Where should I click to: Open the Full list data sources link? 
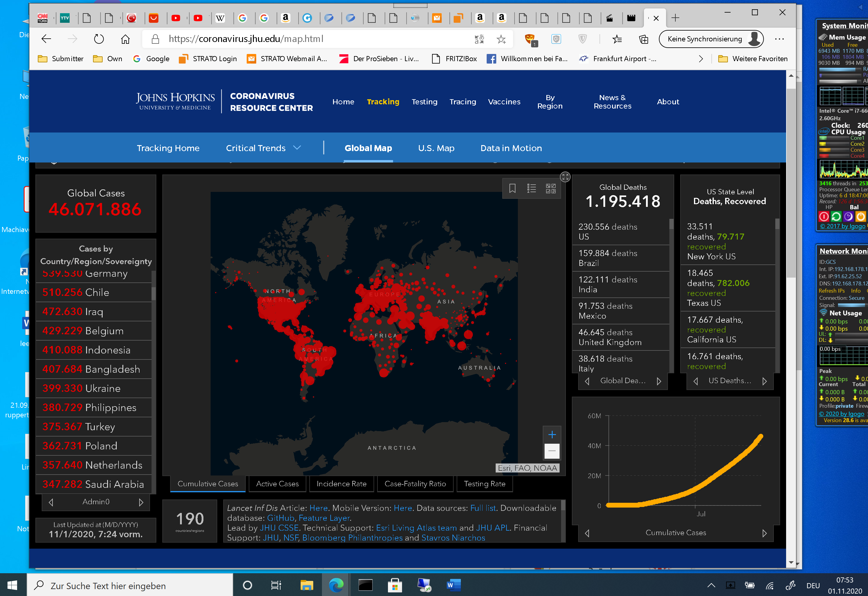(483, 508)
